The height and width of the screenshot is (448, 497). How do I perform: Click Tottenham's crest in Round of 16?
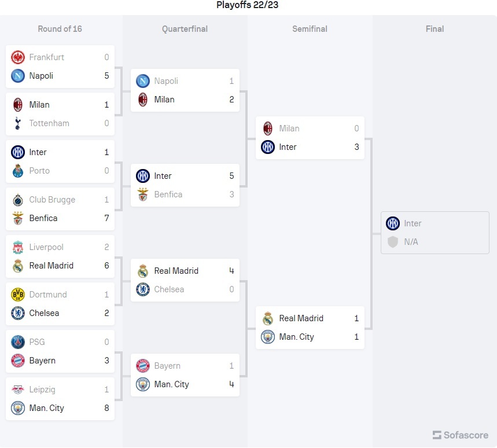[x=18, y=123]
